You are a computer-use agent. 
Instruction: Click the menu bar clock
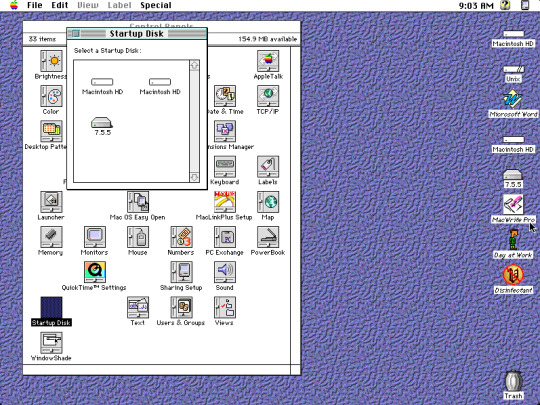(476, 6)
